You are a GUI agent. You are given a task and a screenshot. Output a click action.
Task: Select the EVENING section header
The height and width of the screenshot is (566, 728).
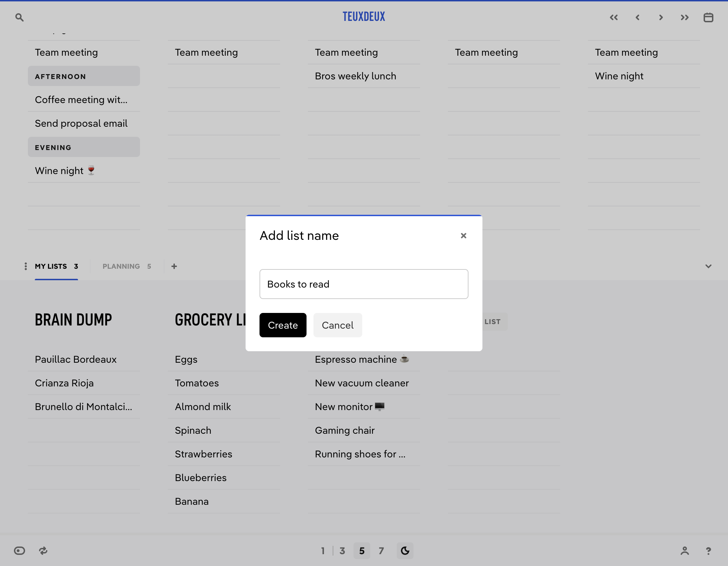coord(84,147)
